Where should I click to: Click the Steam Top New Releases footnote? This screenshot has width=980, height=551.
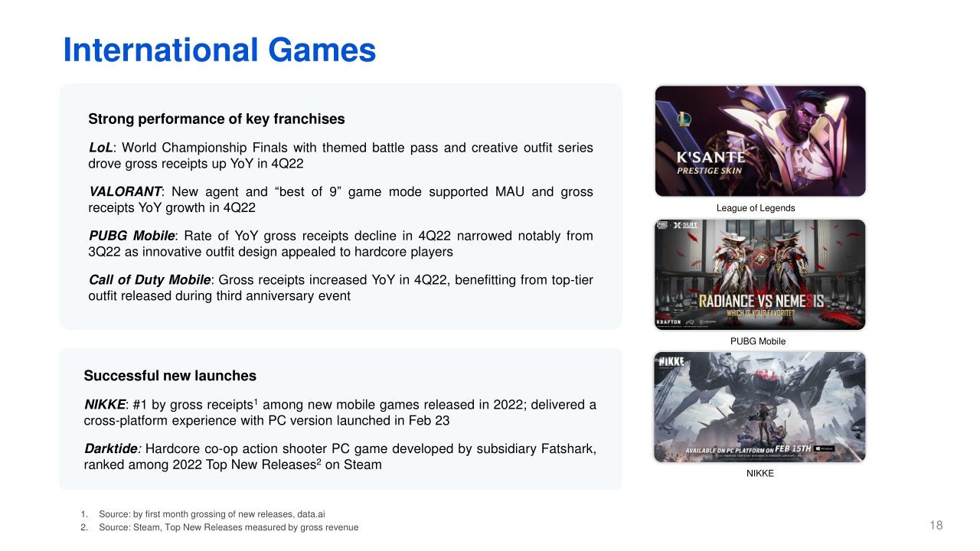[x=228, y=527]
